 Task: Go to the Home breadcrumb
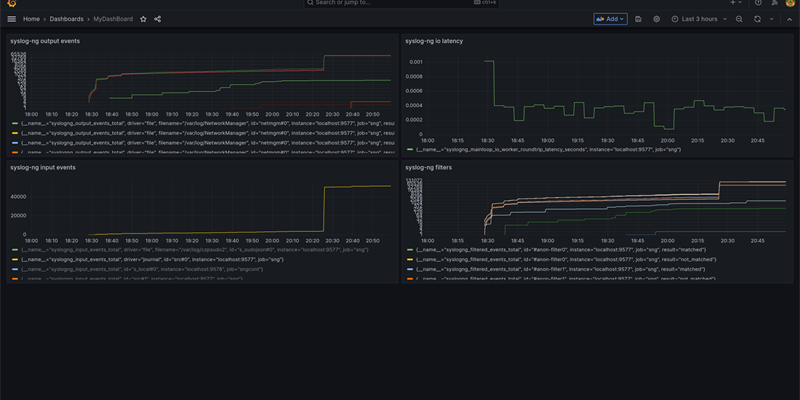tap(31, 19)
